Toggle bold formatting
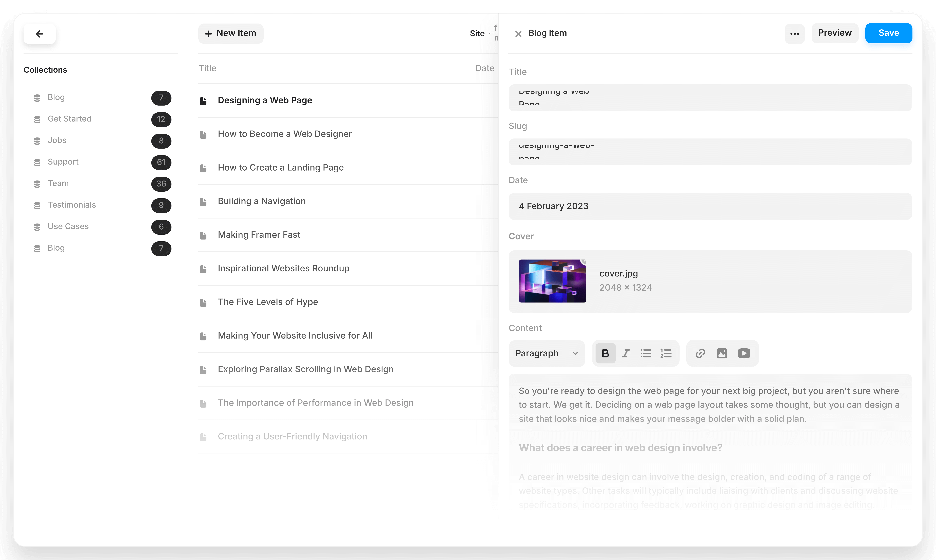This screenshot has height=560, width=936. (605, 353)
